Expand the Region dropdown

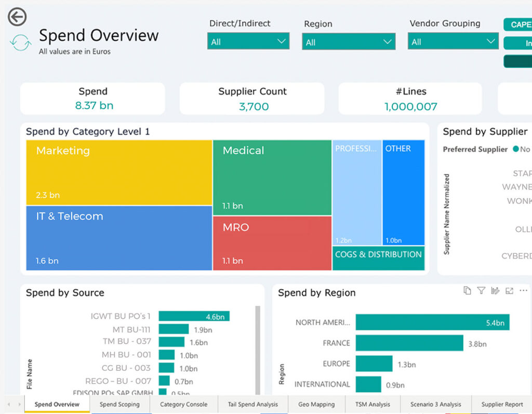(x=348, y=41)
